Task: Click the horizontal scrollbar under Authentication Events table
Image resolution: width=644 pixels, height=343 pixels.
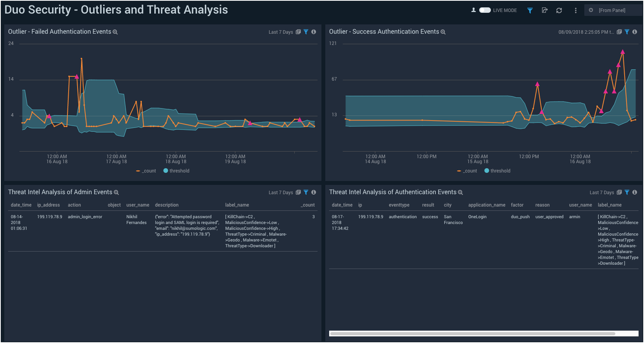Action: coord(472,333)
